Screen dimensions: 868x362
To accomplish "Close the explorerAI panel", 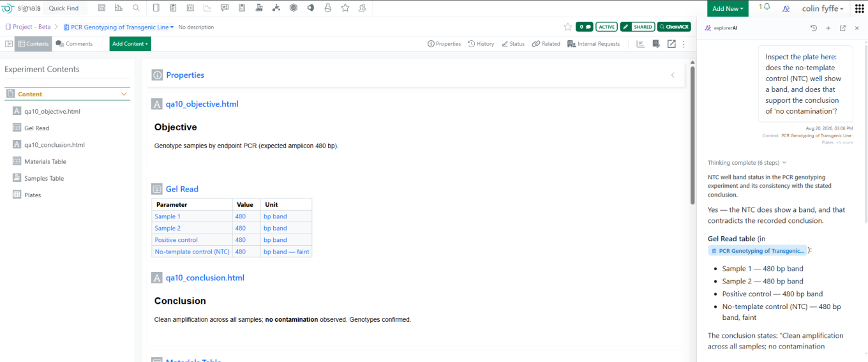I will 857,28.
